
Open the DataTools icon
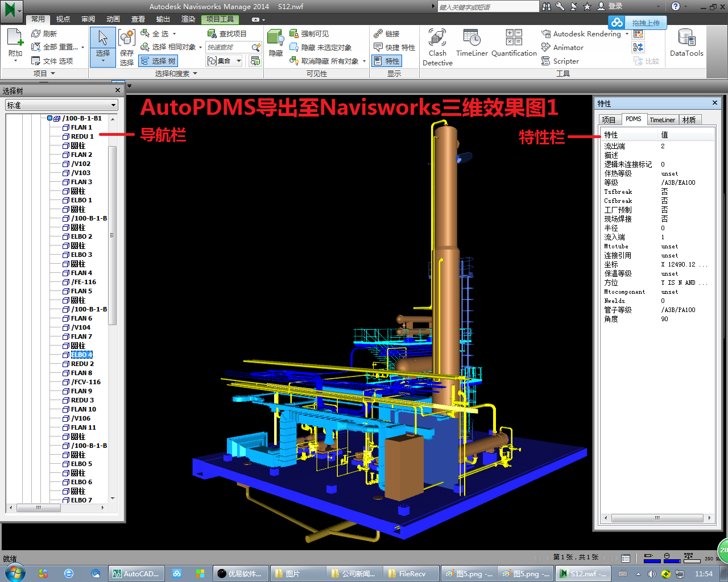click(686, 43)
